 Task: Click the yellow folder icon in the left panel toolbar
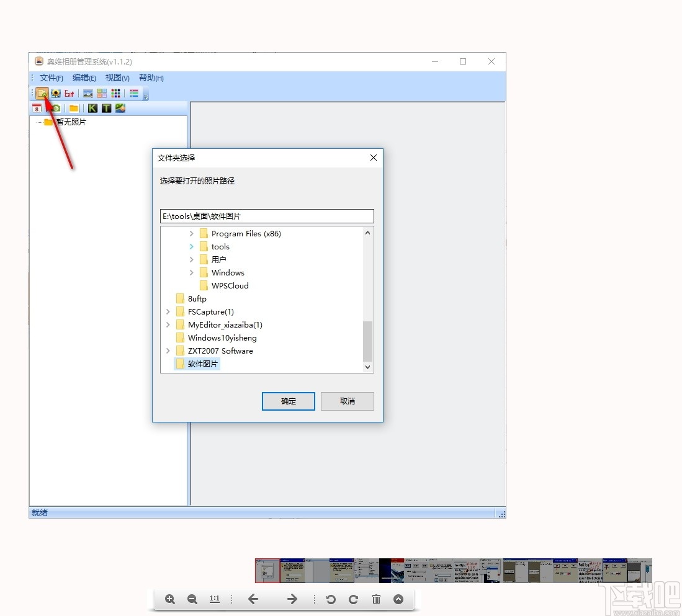pos(74,108)
